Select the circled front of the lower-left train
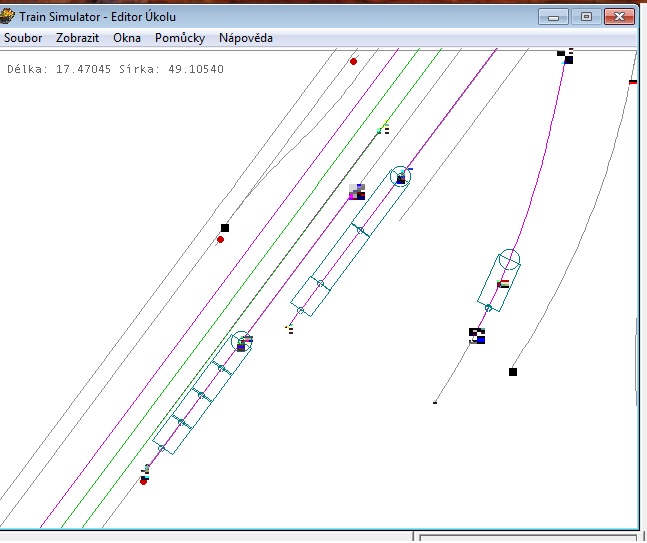 (242, 342)
